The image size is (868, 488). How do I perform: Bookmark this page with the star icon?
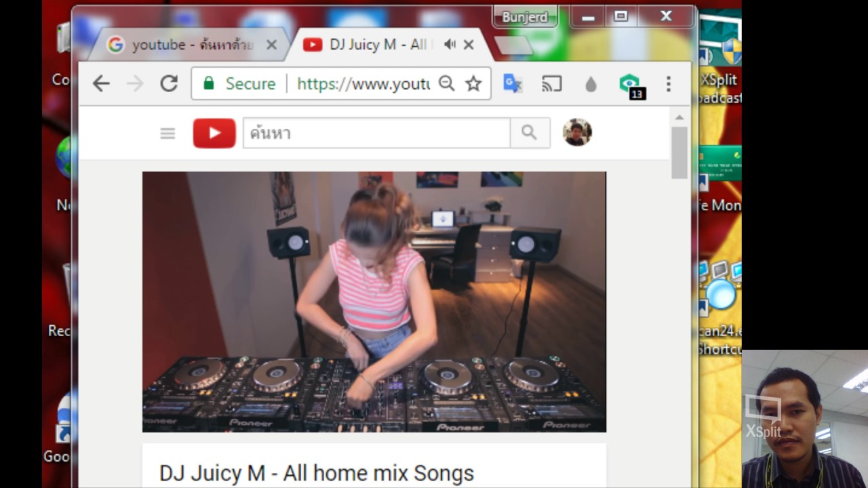(473, 83)
